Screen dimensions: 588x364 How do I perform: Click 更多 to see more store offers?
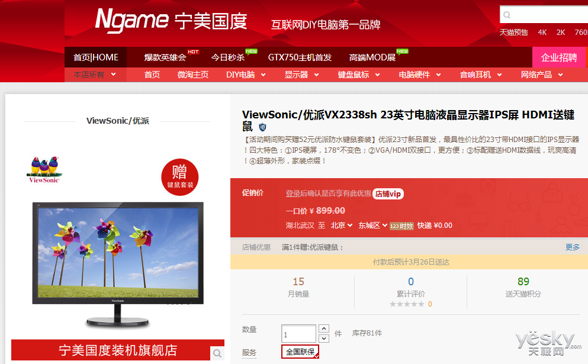[x=572, y=247]
